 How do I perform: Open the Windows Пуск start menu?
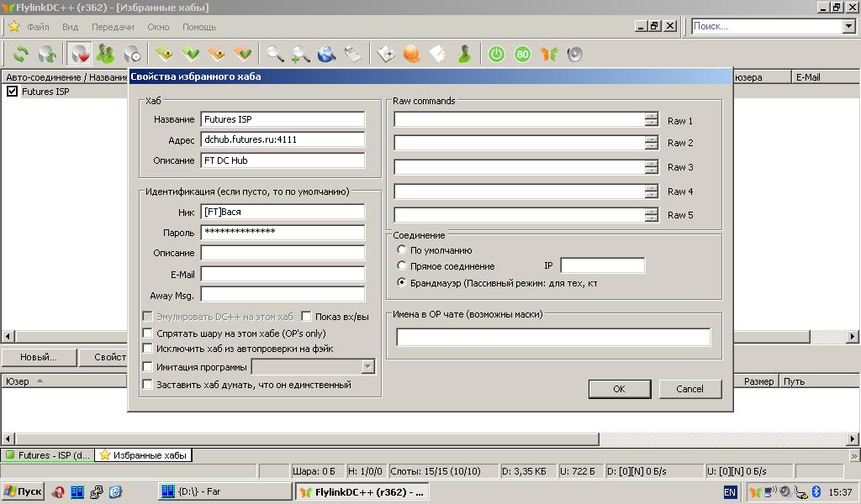tap(23, 491)
